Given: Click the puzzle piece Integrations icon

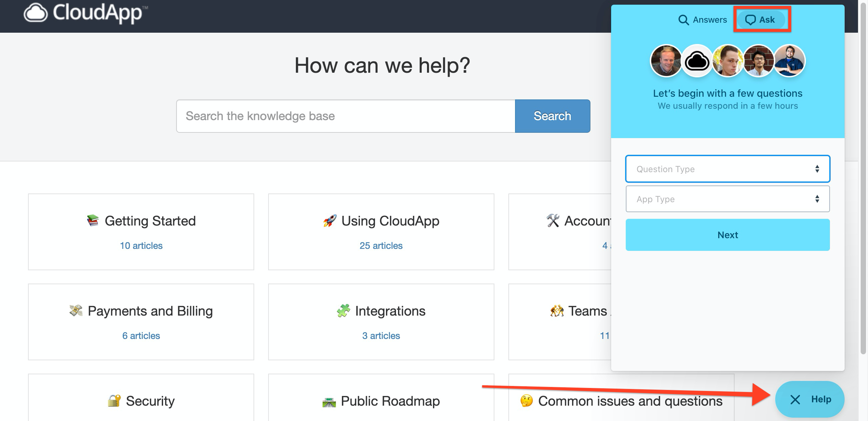Looking at the screenshot, I should click(x=343, y=311).
